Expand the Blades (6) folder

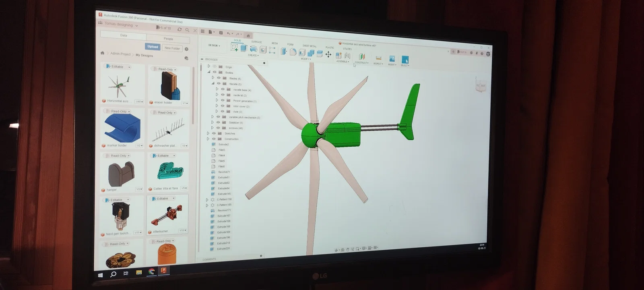click(x=213, y=77)
